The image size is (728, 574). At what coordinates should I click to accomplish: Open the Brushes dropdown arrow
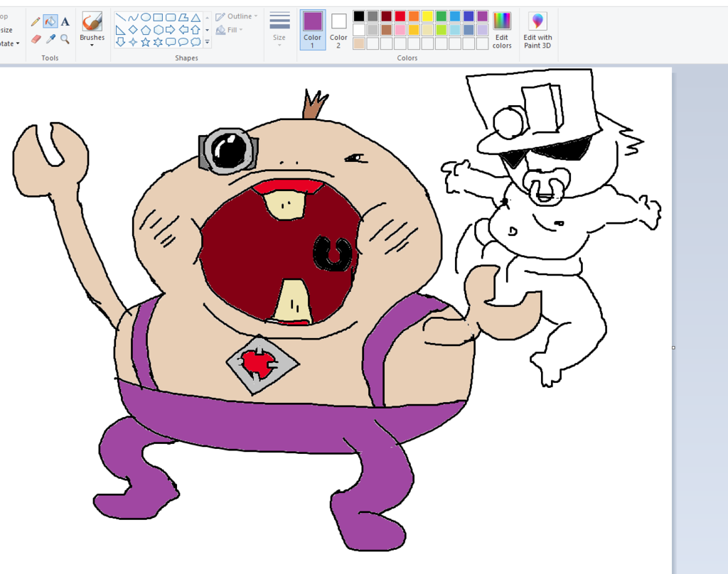coord(92,45)
